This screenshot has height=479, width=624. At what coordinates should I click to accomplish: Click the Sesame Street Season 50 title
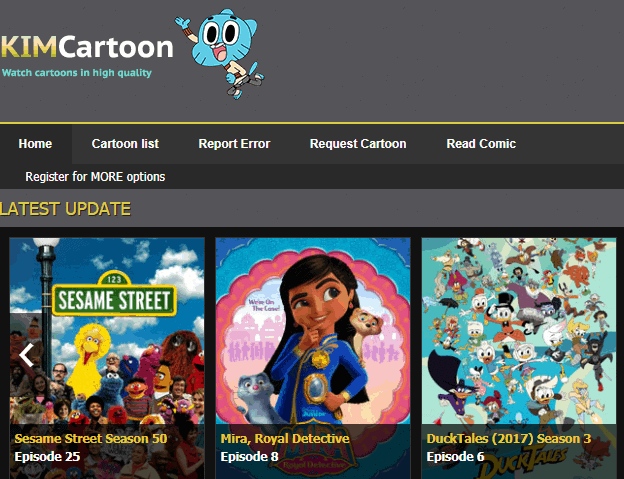(90, 438)
